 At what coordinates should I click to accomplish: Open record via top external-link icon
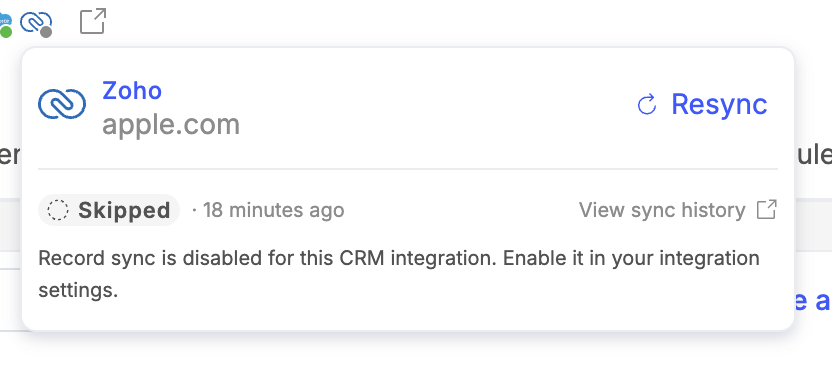[x=93, y=21]
